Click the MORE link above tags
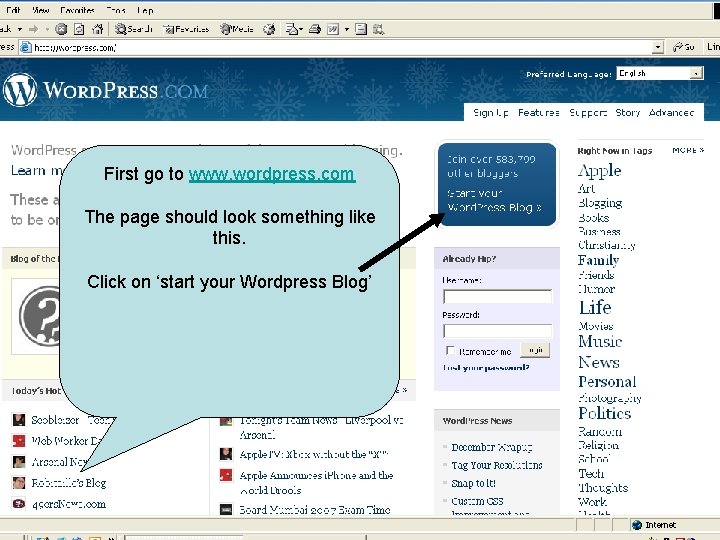 pyautogui.click(x=688, y=150)
